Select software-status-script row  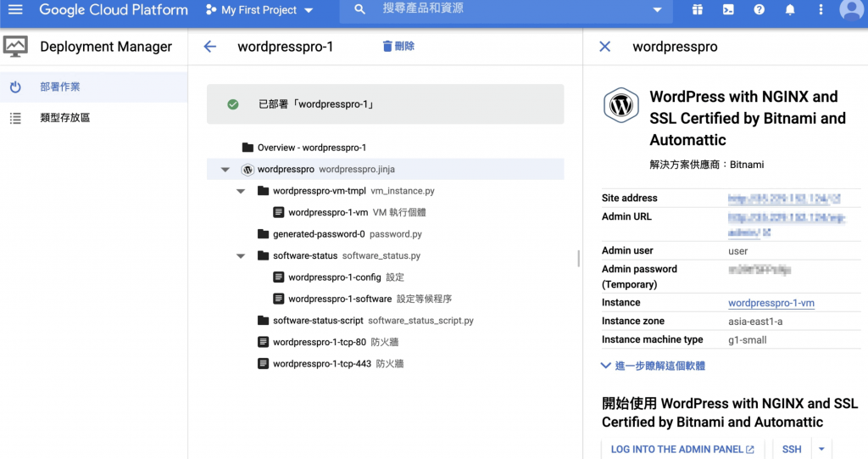tap(386, 321)
